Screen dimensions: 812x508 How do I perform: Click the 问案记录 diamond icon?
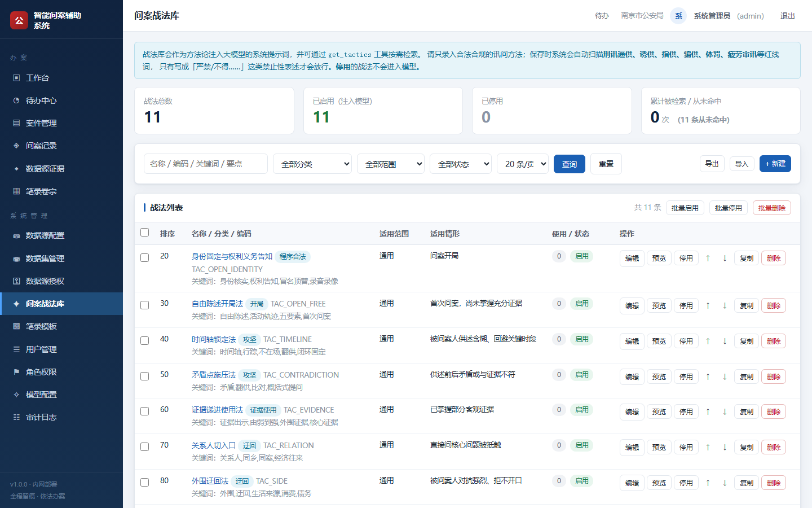click(16, 146)
